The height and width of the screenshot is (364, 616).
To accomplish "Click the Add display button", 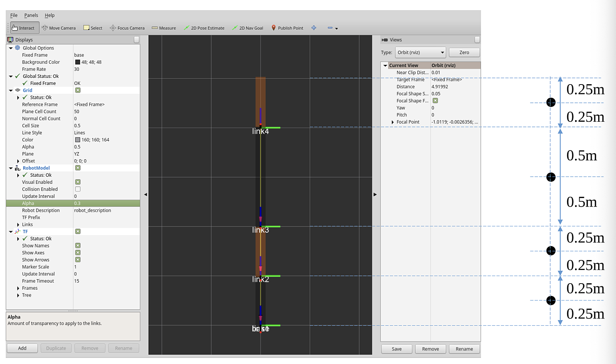I will click(22, 348).
